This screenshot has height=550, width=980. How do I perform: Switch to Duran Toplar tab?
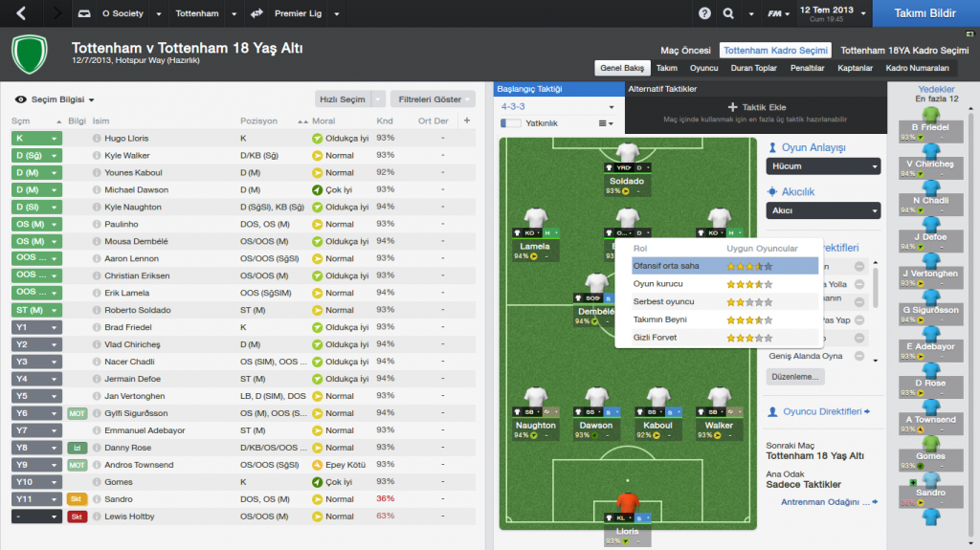[x=754, y=68]
